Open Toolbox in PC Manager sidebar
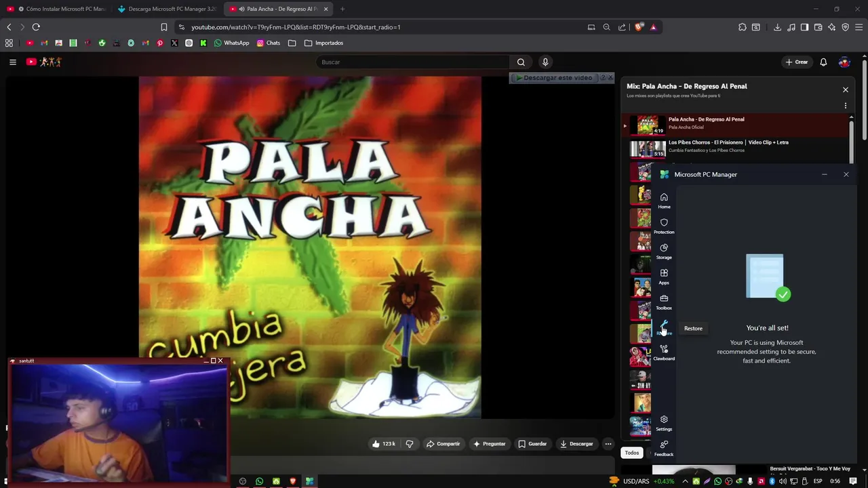Image resolution: width=868 pixels, height=488 pixels. (x=664, y=302)
